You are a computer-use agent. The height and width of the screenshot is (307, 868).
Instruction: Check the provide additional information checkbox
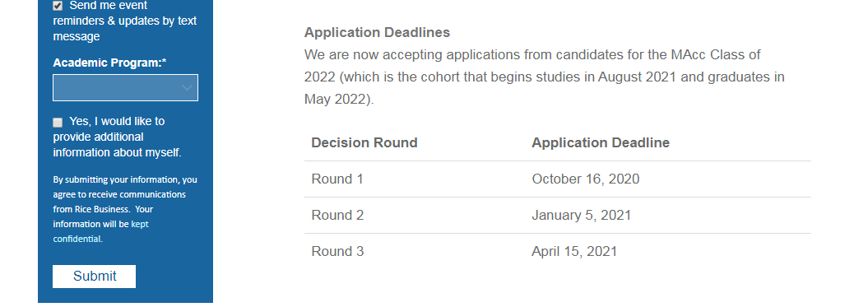click(58, 123)
